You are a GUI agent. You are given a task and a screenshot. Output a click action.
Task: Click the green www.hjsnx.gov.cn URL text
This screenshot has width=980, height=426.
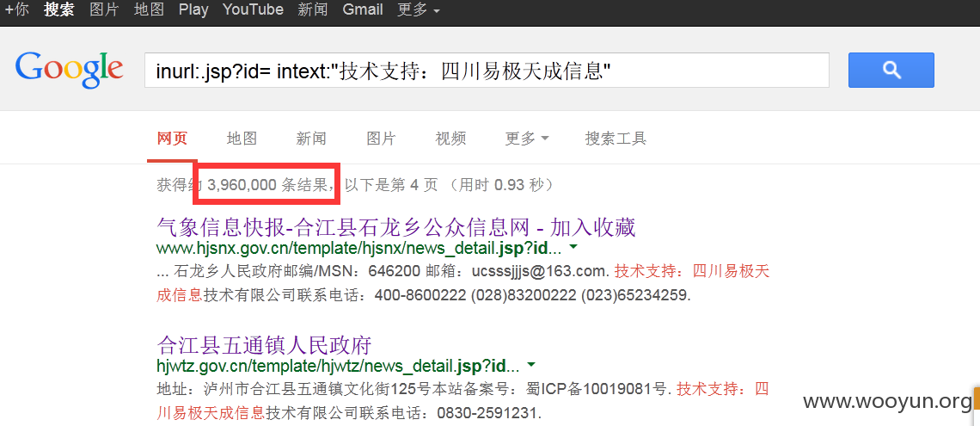click(358, 249)
